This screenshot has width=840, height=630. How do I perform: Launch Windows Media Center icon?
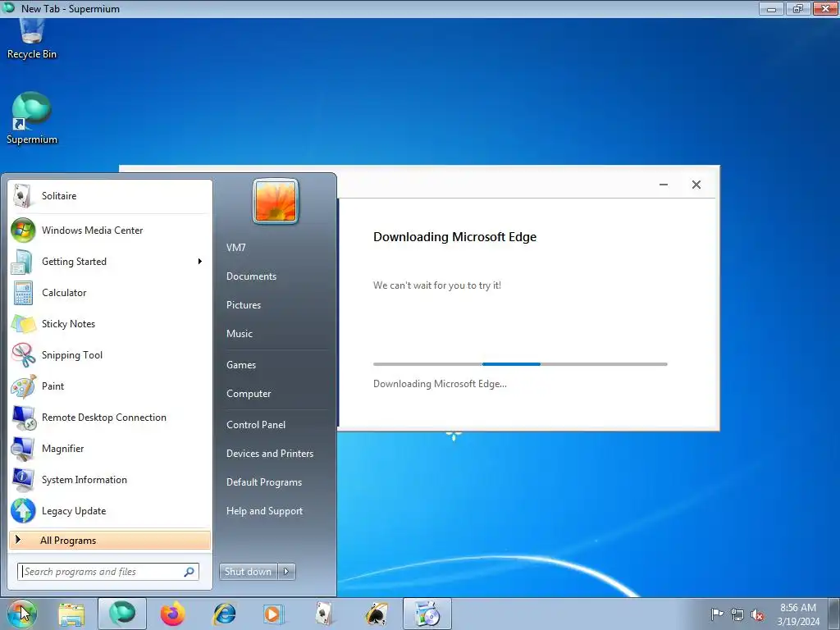pos(23,231)
